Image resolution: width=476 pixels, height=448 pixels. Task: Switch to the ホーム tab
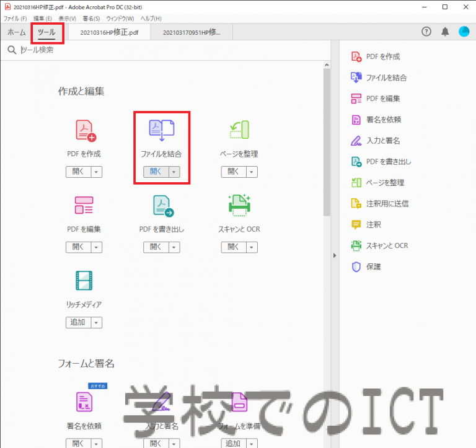pyautogui.click(x=16, y=32)
